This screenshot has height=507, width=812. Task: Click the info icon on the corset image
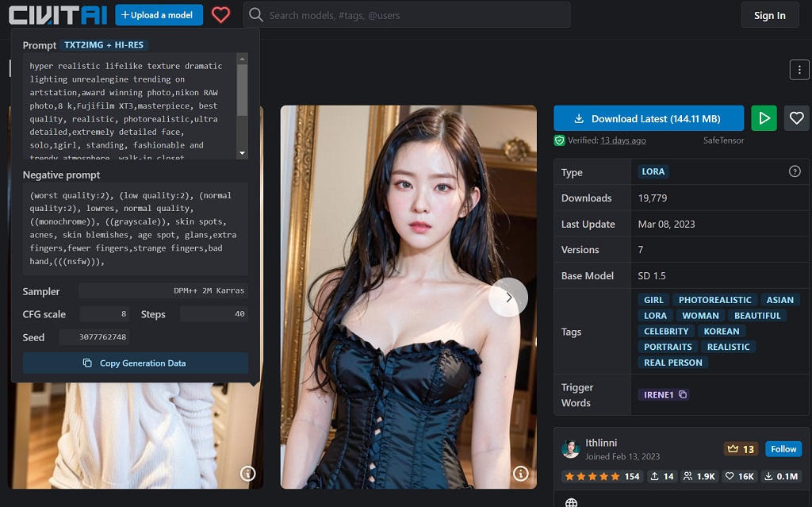521,474
